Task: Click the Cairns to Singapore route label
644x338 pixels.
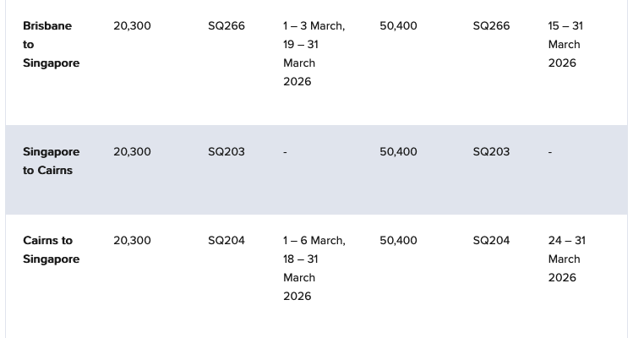Action: 51,249
